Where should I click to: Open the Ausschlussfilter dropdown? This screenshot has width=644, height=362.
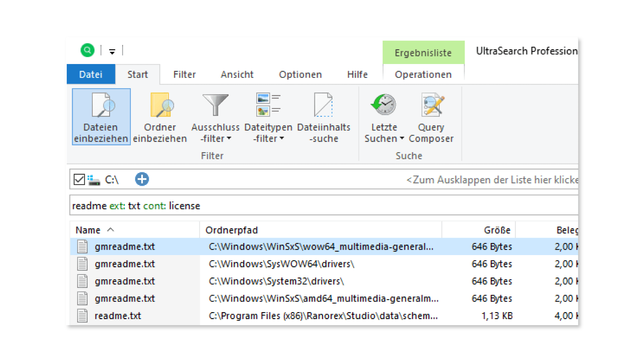215,117
